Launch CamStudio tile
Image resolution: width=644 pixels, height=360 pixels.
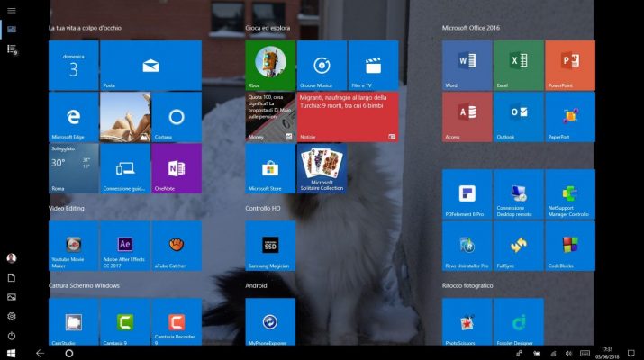click(74, 321)
